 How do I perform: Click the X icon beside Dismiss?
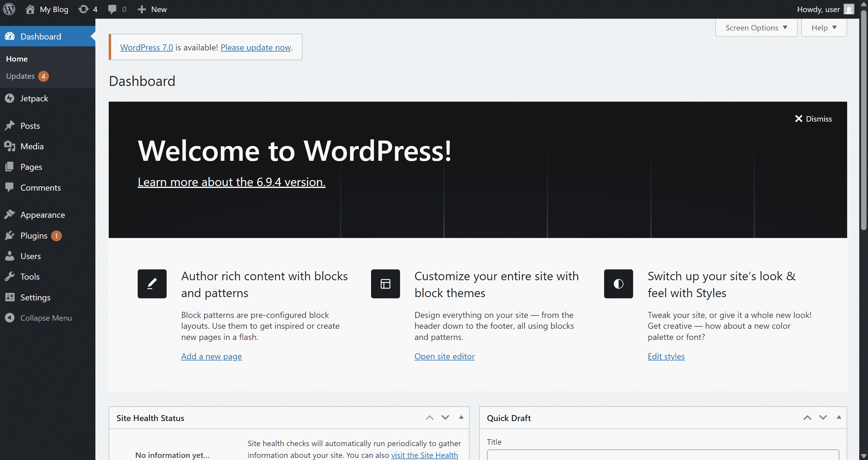click(x=798, y=119)
